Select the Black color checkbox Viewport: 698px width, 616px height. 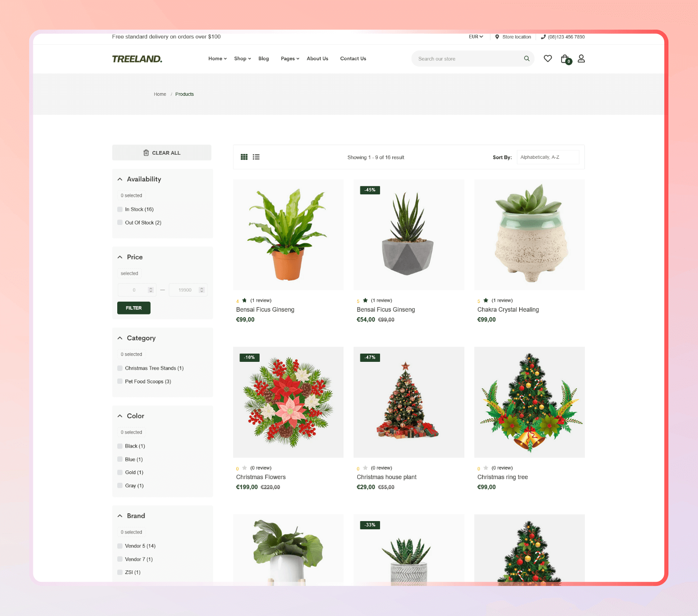(x=120, y=446)
